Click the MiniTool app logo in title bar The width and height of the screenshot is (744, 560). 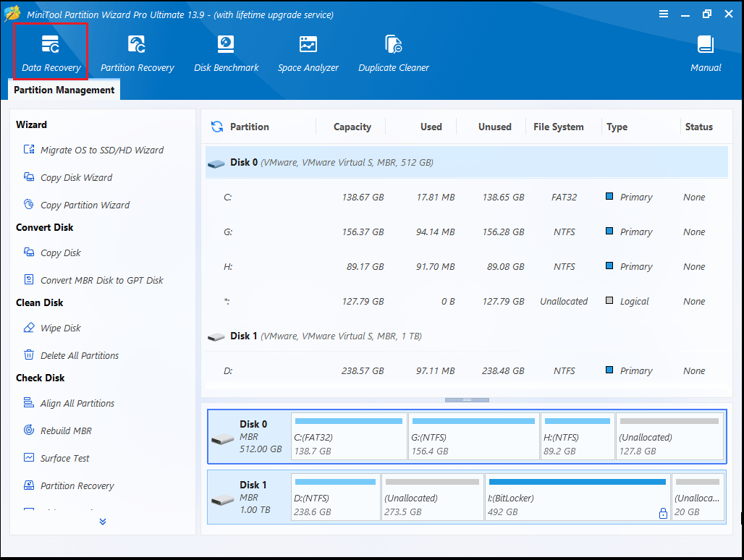click(x=12, y=14)
